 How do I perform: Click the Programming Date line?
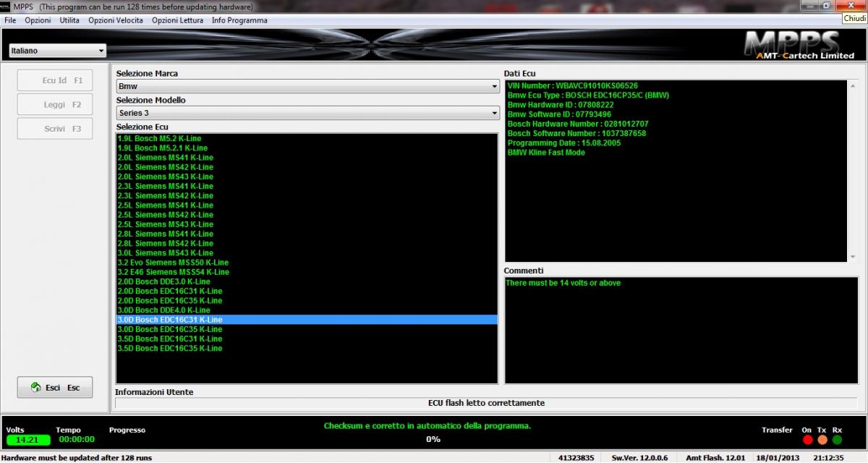(x=564, y=143)
